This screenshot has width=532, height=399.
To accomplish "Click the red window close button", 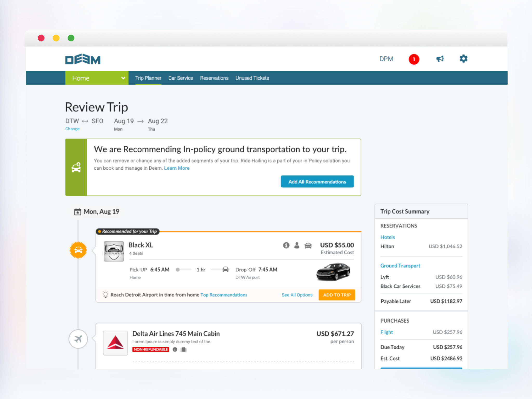I will coord(41,38).
